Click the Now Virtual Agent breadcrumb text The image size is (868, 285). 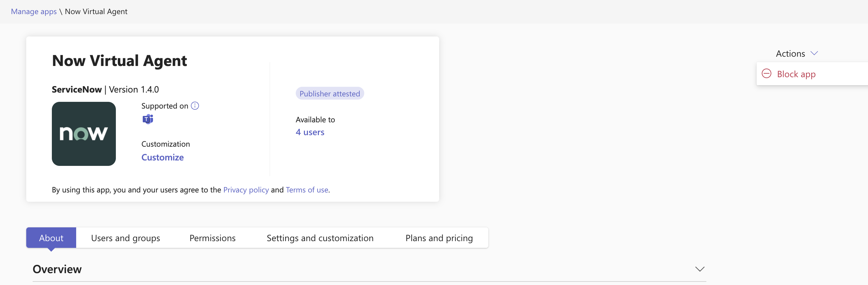click(96, 12)
